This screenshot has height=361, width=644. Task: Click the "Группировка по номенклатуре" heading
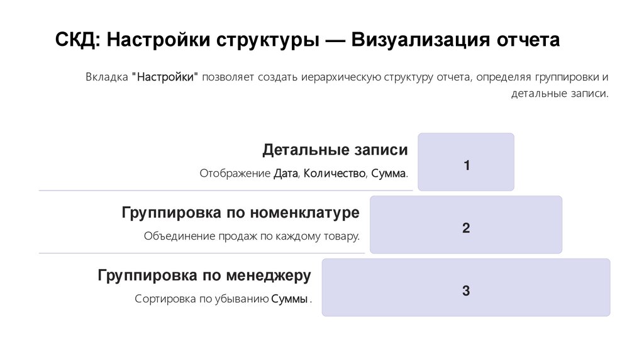pyautogui.click(x=241, y=213)
